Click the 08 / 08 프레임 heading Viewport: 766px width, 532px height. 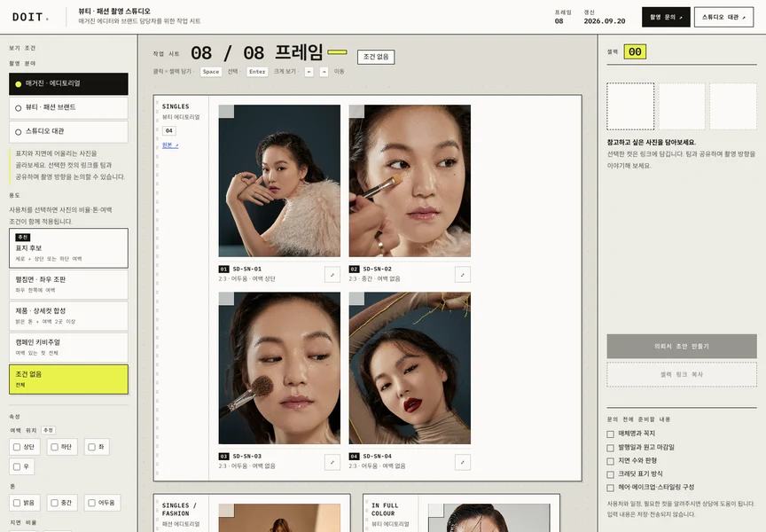(x=257, y=52)
